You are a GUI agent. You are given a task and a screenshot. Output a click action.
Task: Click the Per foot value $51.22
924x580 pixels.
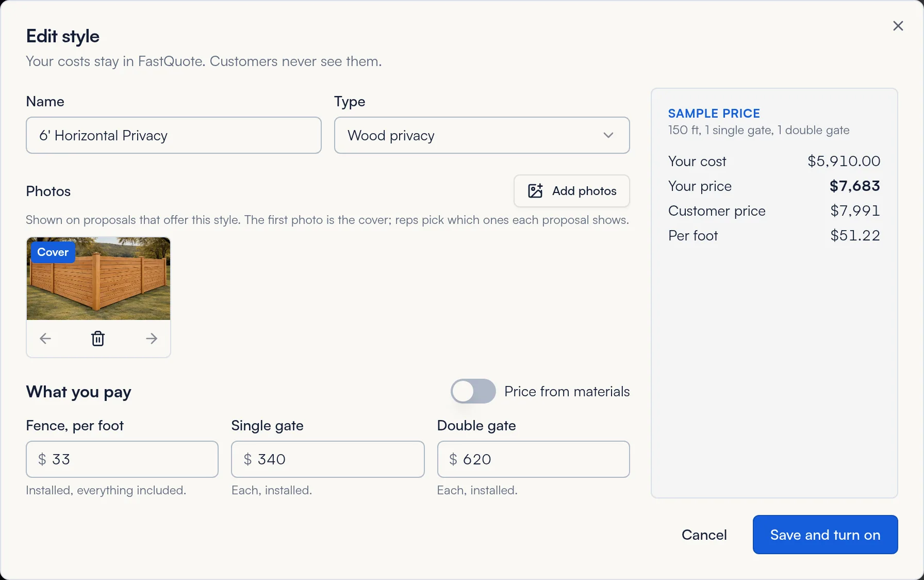point(855,235)
